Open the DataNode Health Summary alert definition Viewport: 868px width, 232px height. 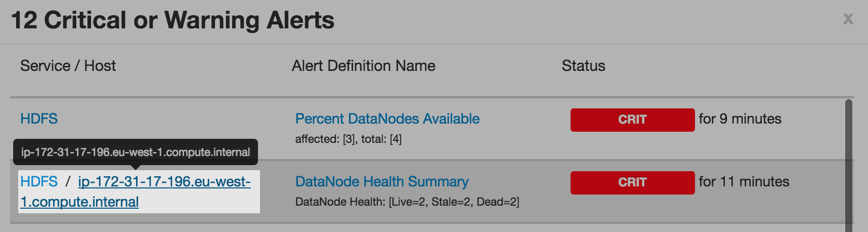coord(381,182)
